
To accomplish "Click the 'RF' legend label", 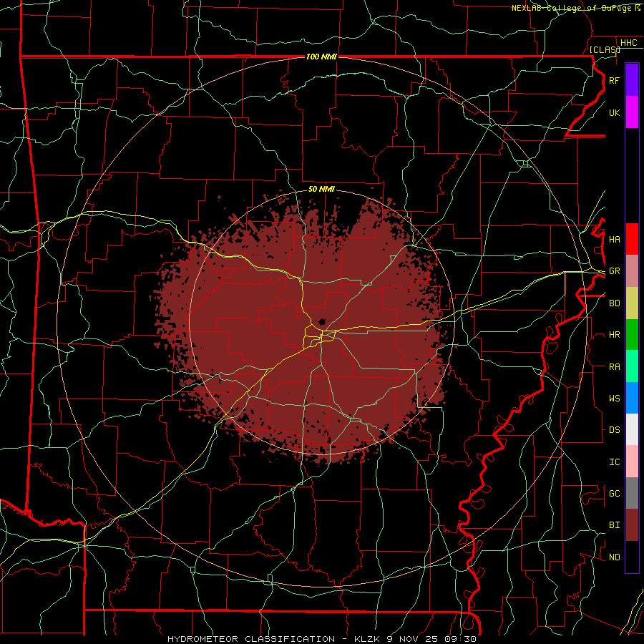I will click(614, 80).
